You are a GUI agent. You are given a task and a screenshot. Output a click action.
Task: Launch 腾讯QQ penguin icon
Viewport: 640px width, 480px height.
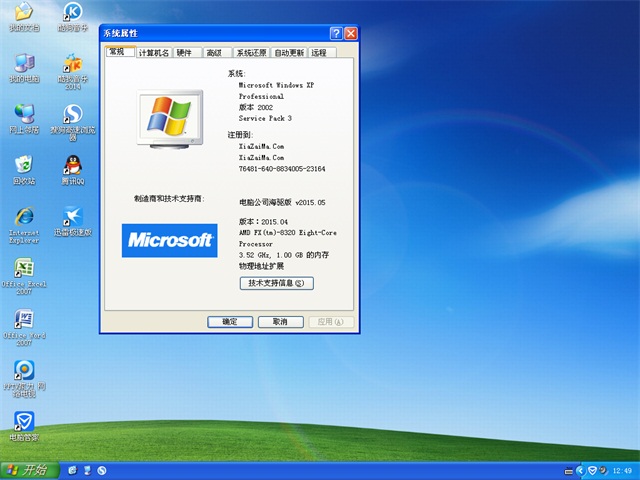pos(72,165)
